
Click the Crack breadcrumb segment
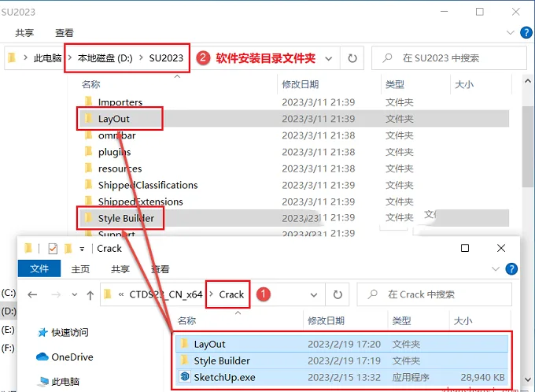click(x=231, y=294)
